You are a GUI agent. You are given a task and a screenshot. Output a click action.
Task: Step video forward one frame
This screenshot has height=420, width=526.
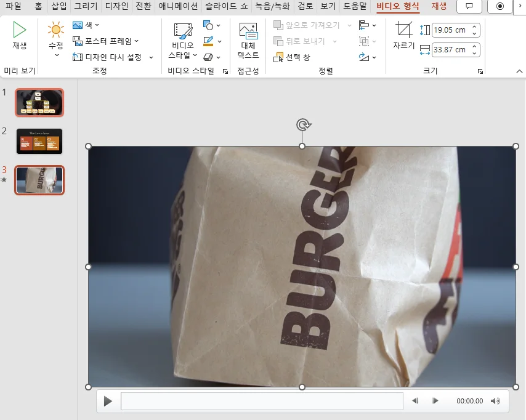coord(435,400)
